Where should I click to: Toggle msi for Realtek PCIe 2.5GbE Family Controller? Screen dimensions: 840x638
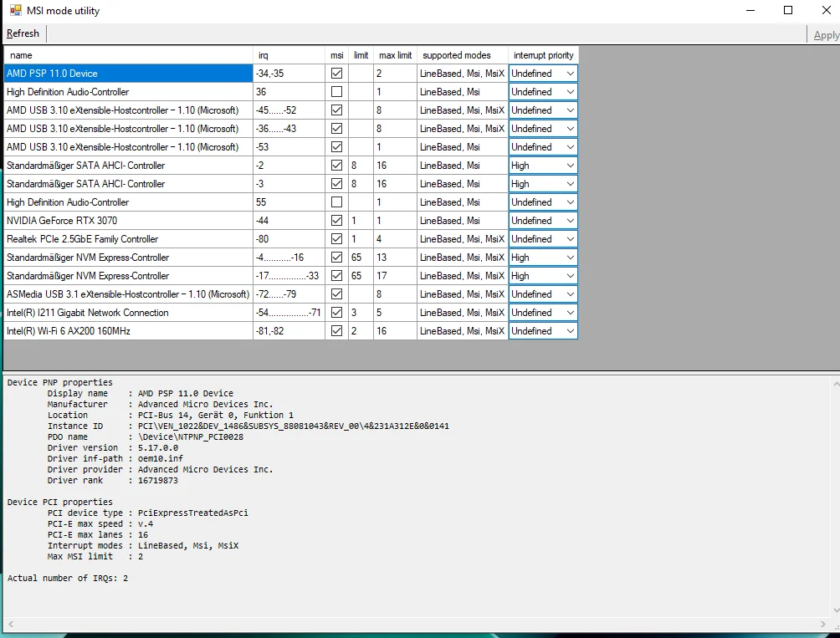(336, 238)
